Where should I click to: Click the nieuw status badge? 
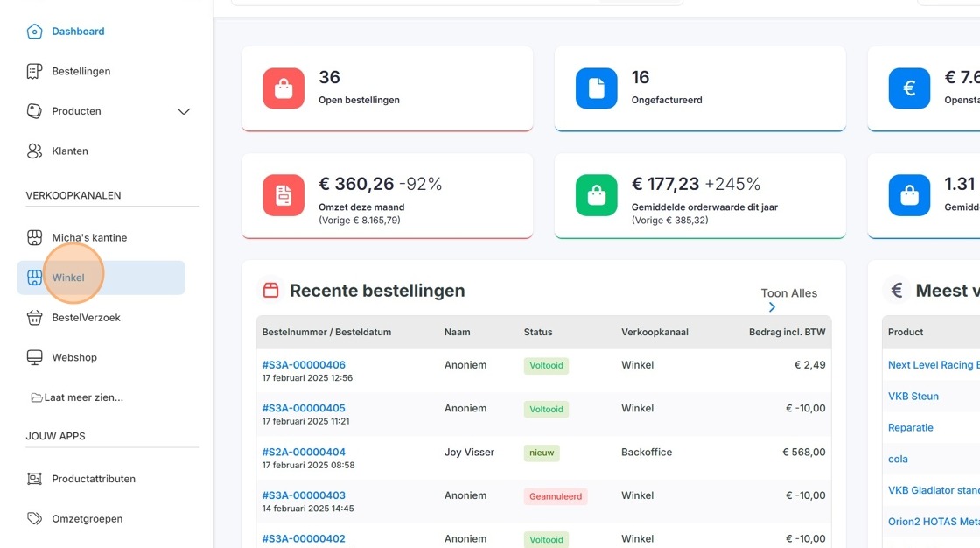click(x=542, y=453)
